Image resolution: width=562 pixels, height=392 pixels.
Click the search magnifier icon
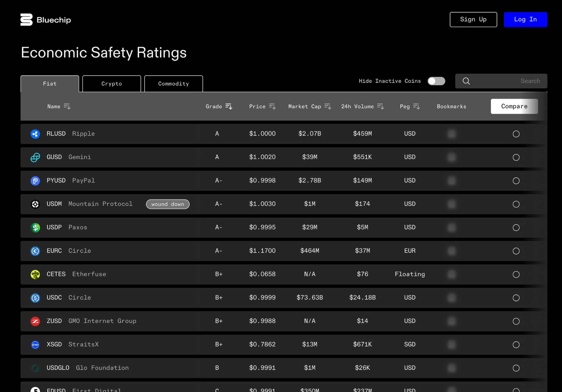(x=466, y=81)
